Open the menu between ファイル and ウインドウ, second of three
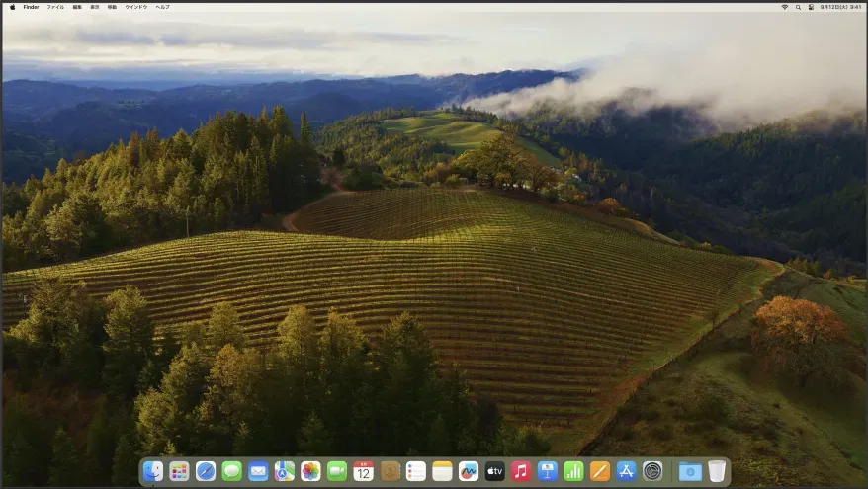Image resolution: width=868 pixels, height=489 pixels. [95, 7]
